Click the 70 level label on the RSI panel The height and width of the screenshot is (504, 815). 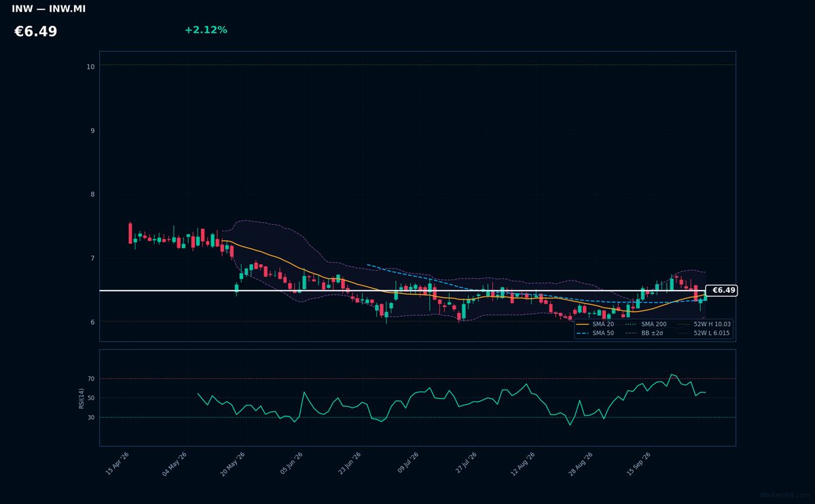[91, 379]
